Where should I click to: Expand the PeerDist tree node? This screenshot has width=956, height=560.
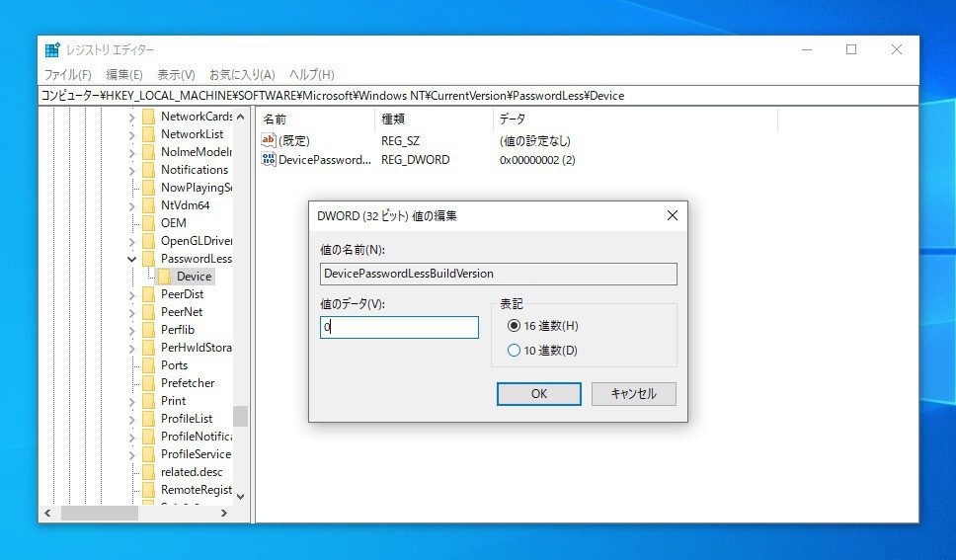(x=131, y=294)
